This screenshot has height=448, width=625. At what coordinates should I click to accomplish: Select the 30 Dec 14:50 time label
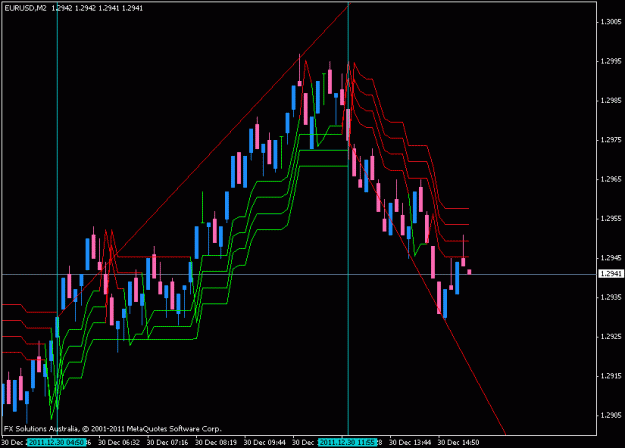tap(458, 442)
